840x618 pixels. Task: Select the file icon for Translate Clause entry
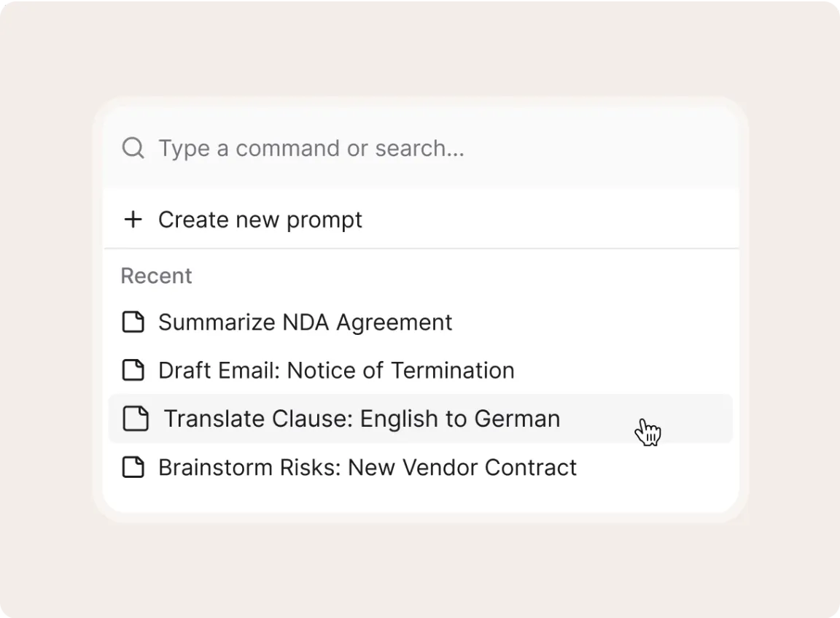(x=136, y=418)
